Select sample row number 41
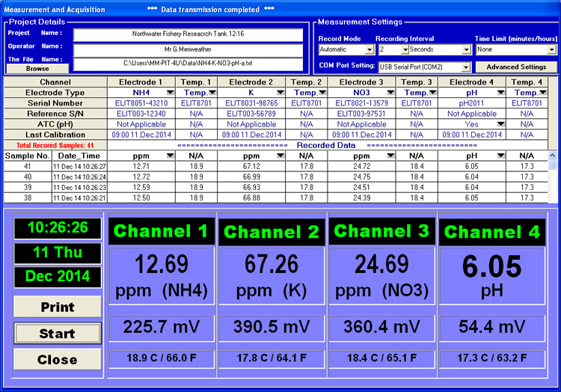Viewport: 561px width, 392px height. coord(27,166)
